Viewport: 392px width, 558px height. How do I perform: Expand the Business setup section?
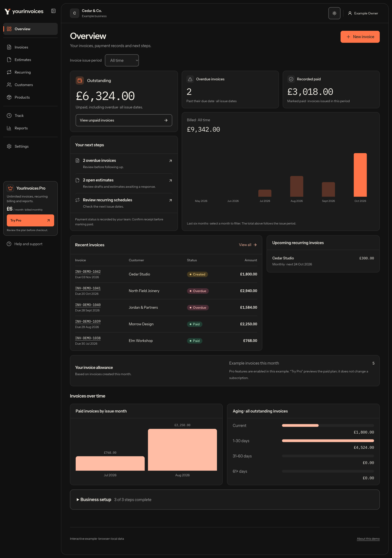225,499
